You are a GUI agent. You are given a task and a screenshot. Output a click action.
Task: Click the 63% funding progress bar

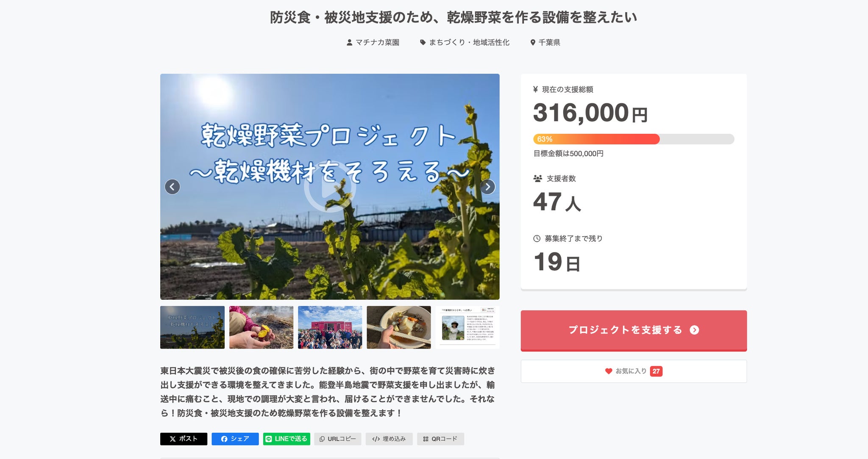click(634, 139)
